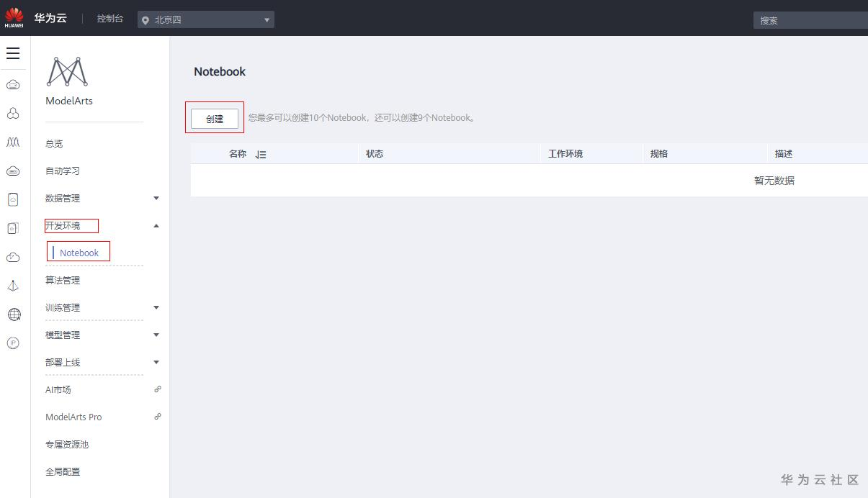Click the IP circle sidebar icon

13,343
